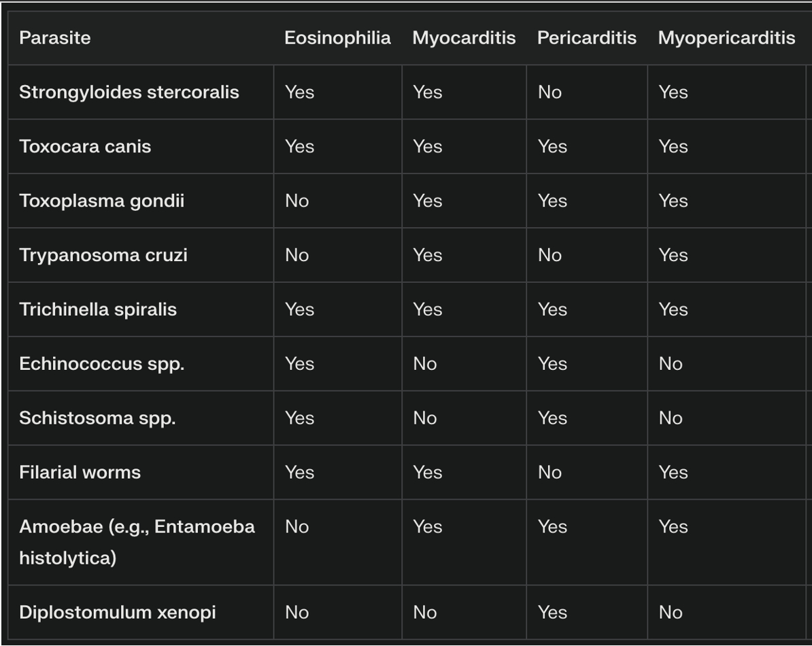This screenshot has height=646, width=812.
Task: Select the Myocarditis column header
Action: [464, 38]
